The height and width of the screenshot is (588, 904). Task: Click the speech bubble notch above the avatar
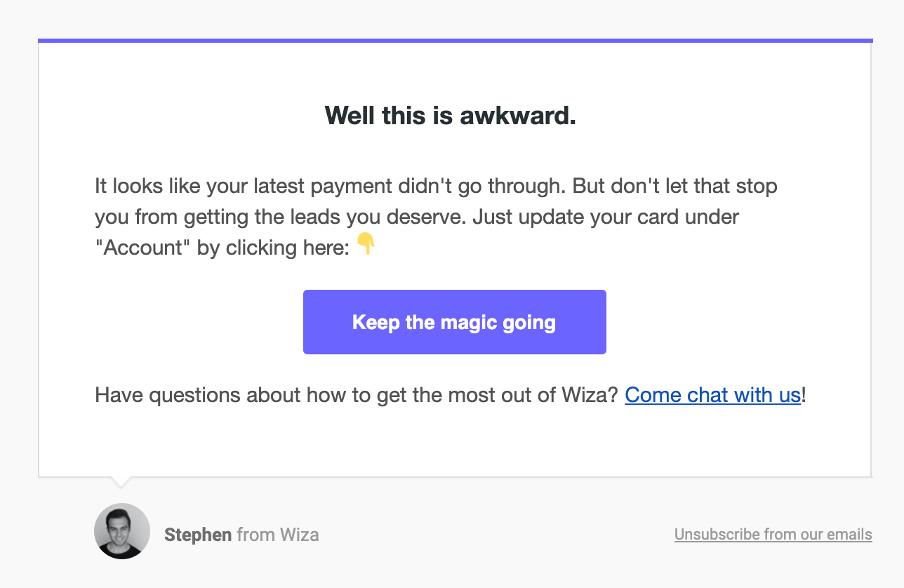point(121,482)
